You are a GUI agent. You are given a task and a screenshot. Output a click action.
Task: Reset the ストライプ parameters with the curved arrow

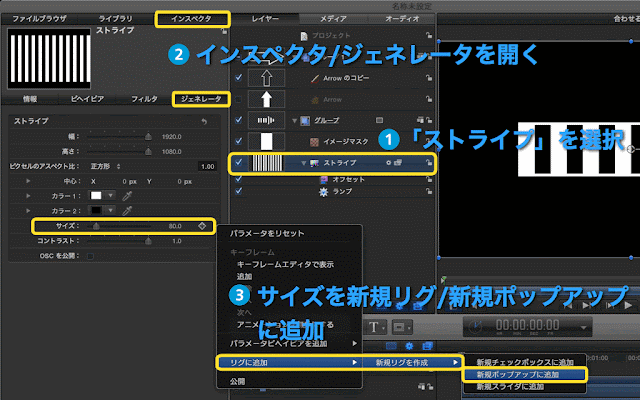tap(204, 121)
